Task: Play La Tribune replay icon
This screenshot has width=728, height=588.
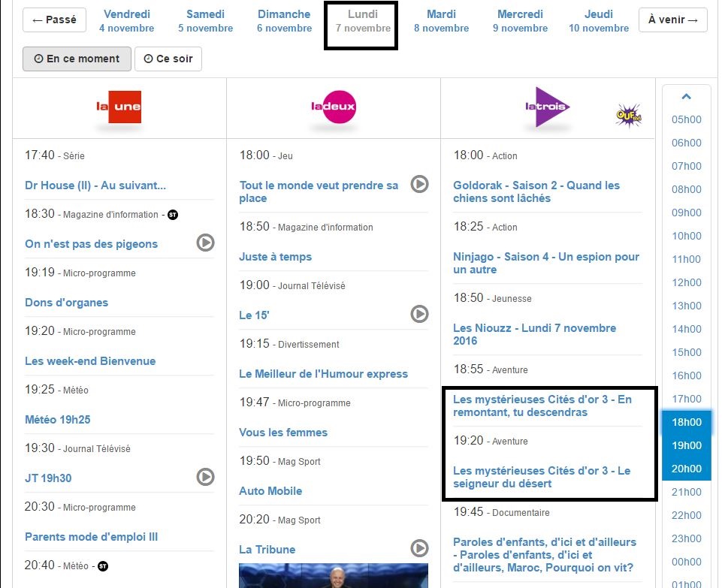Action: point(419,548)
